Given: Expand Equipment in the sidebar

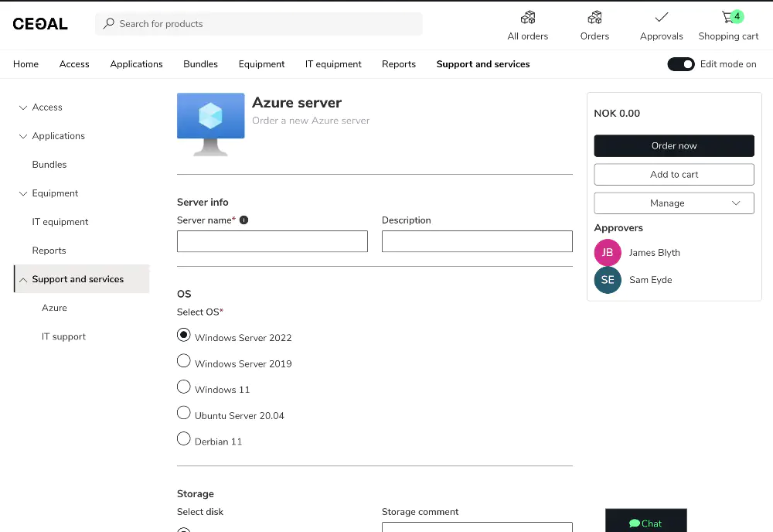Looking at the screenshot, I should pos(22,194).
